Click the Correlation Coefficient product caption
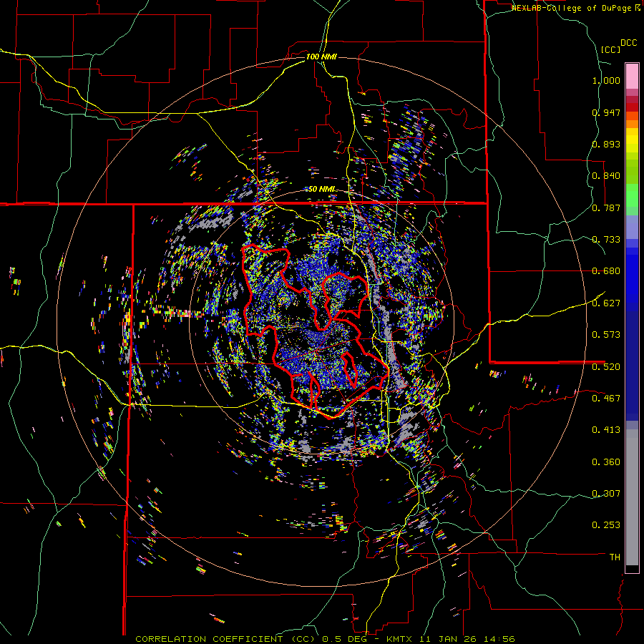 [x=325, y=639]
